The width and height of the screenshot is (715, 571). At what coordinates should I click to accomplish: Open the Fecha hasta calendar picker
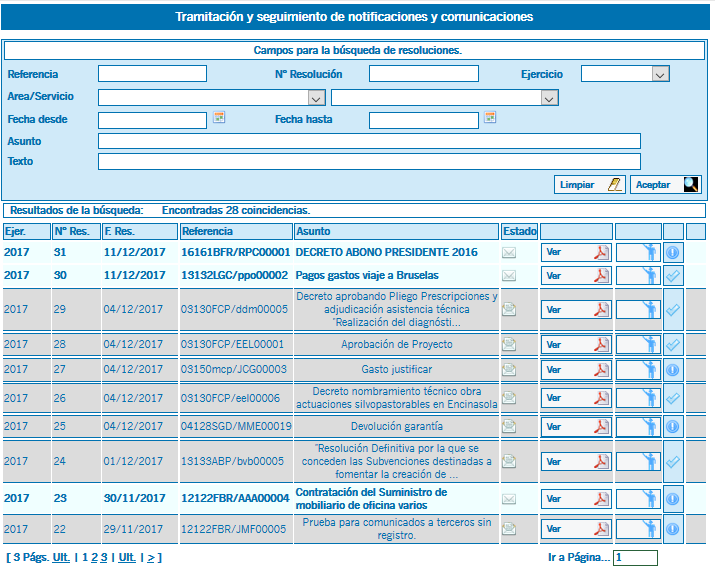(490, 117)
